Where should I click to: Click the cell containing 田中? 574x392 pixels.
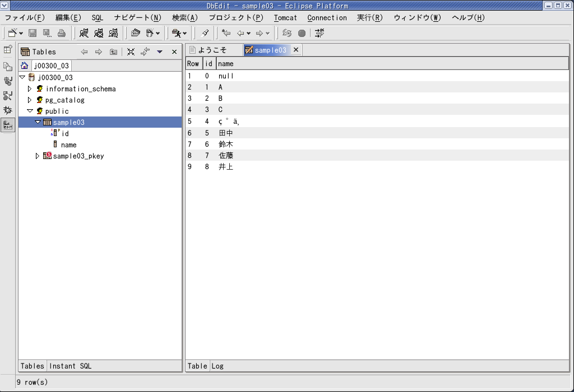225,133
